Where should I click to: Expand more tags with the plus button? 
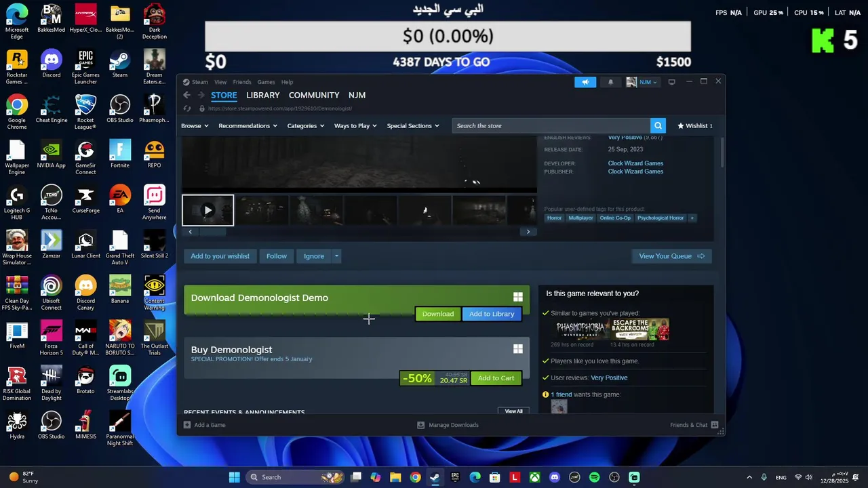pos(692,218)
